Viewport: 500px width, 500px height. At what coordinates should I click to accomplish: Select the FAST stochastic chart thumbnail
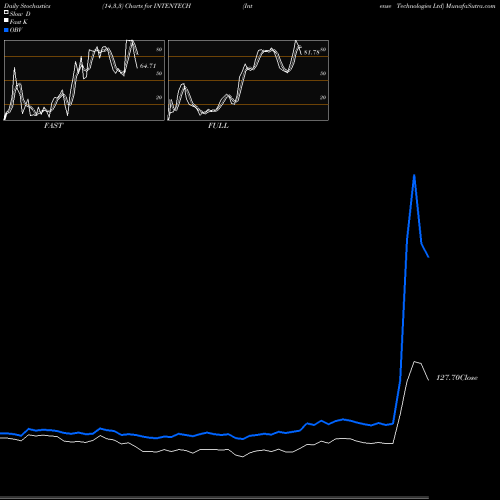coord(84,80)
